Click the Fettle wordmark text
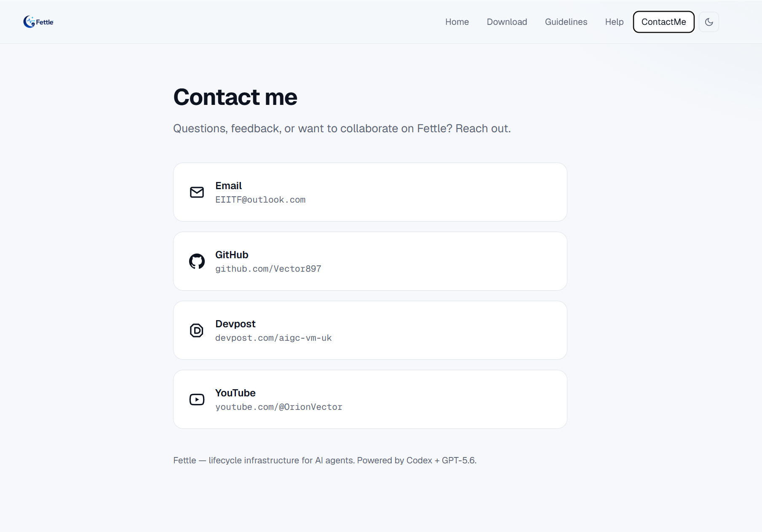Image resolution: width=762 pixels, height=532 pixels. click(45, 22)
